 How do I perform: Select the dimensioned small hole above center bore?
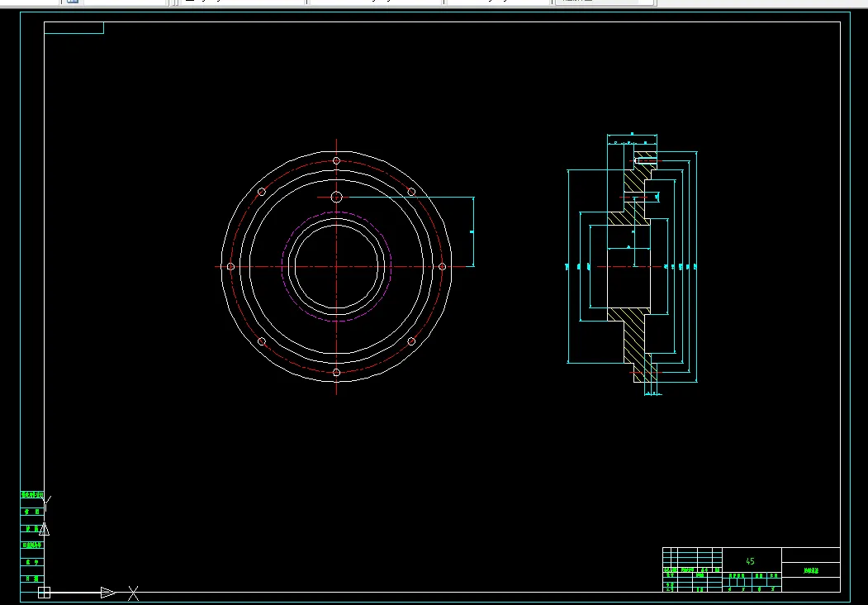[337, 197]
